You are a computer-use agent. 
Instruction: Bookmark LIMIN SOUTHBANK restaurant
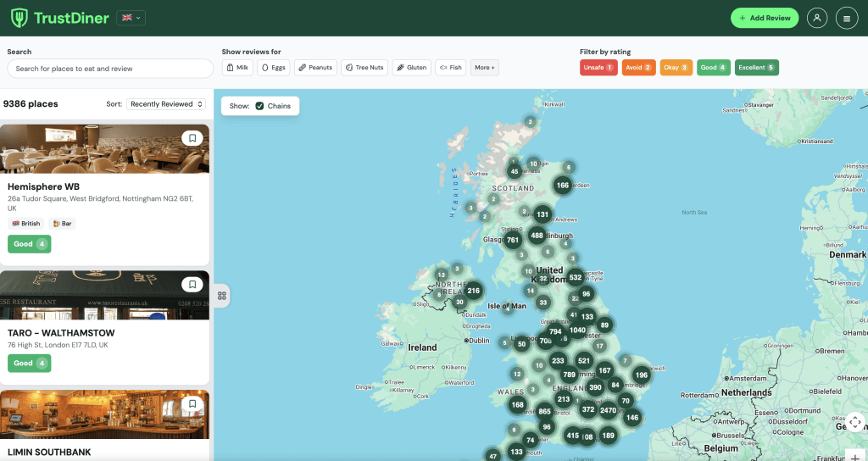point(192,404)
